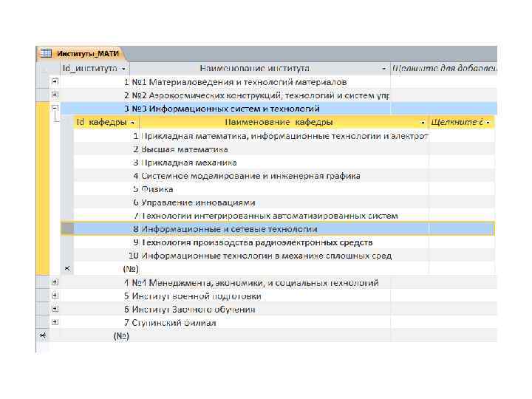Image resolution: width=532 pixels, height=399 pixels.
Task: Expand Институт военной подготовки row
Action: click(55, 296)
